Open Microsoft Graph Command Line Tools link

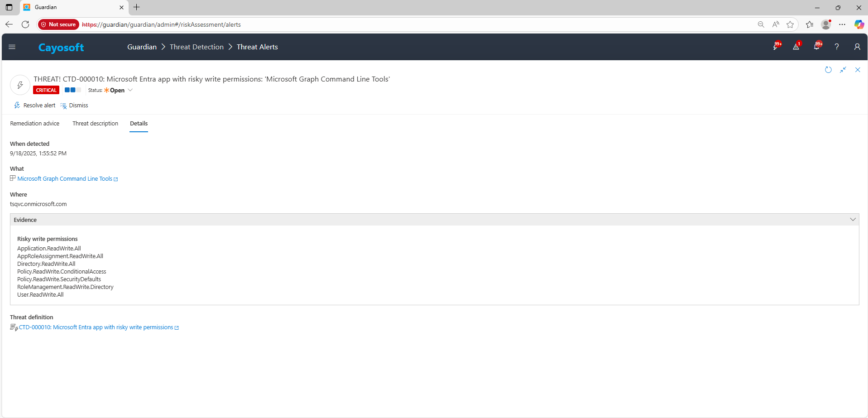pyautogui.click(x=65, y=179)
